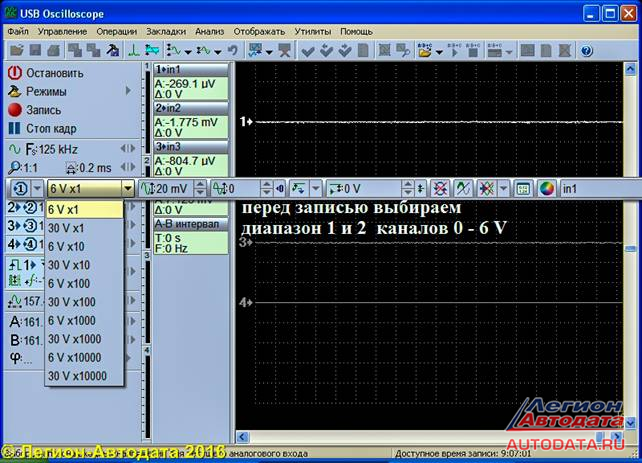642x463 pixels.
Task: Click the Запись record label
Action: (44, 110)
